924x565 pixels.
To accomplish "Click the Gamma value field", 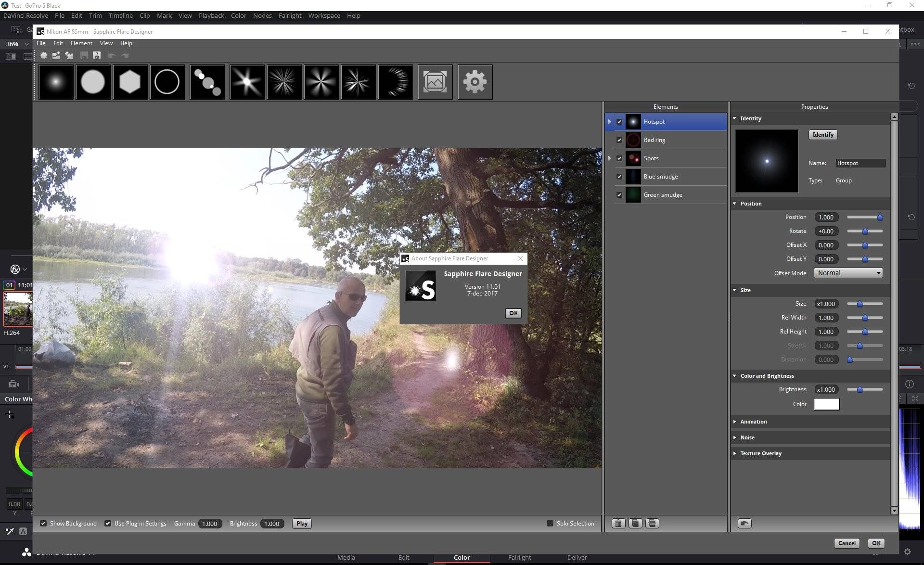I will coord(210,524).
